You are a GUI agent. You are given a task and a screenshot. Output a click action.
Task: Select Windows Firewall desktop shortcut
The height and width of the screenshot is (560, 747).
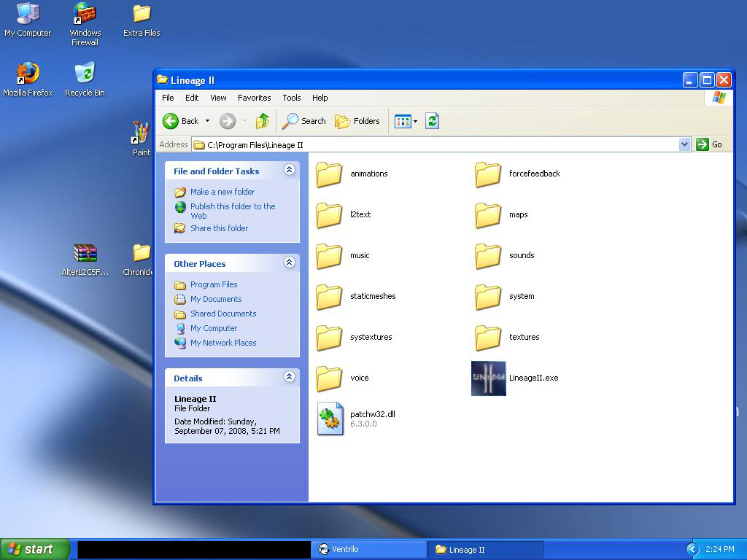click(85, 24)
